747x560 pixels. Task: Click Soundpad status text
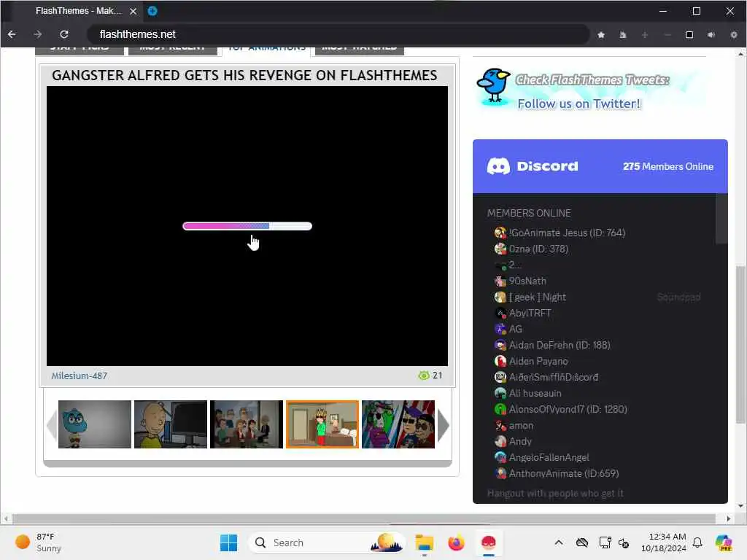coord(678,297)
